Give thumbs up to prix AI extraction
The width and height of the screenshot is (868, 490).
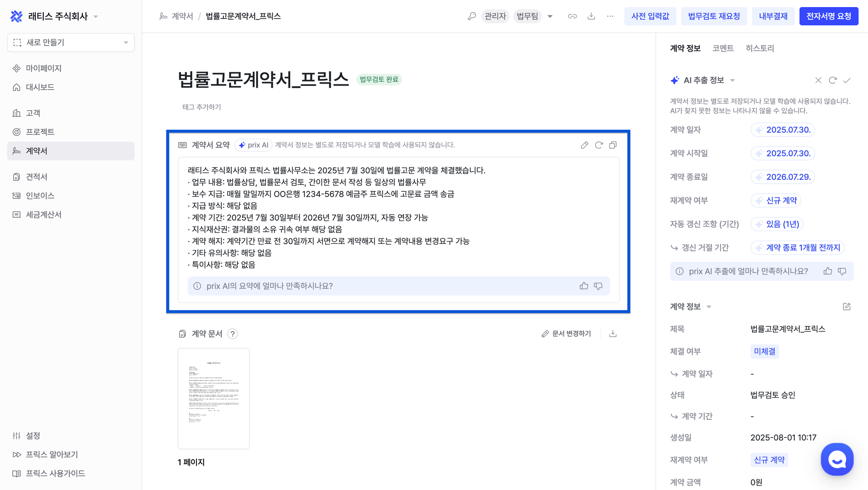[827, 271]
